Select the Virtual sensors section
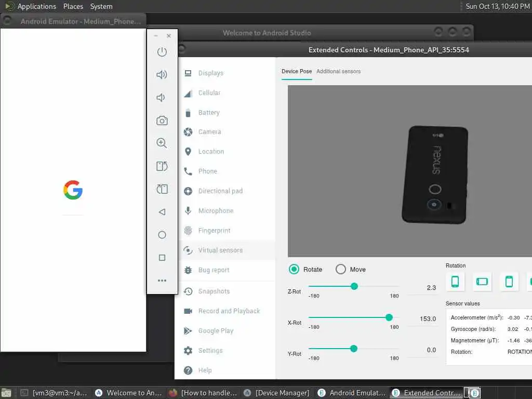 227,250
